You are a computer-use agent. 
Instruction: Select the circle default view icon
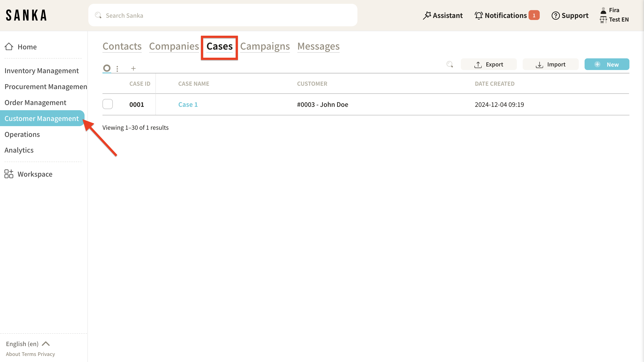(x=107, y=68)
